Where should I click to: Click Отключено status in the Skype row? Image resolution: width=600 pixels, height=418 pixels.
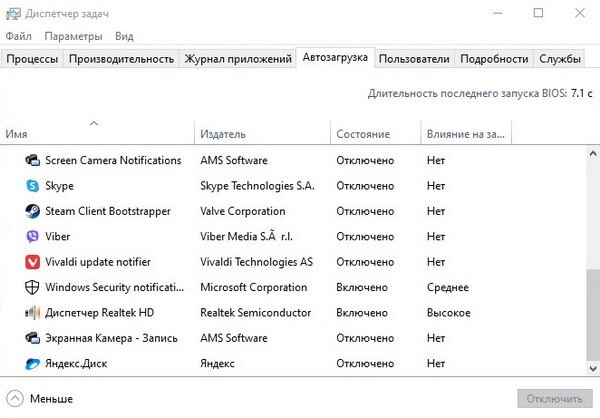point(365,186)
